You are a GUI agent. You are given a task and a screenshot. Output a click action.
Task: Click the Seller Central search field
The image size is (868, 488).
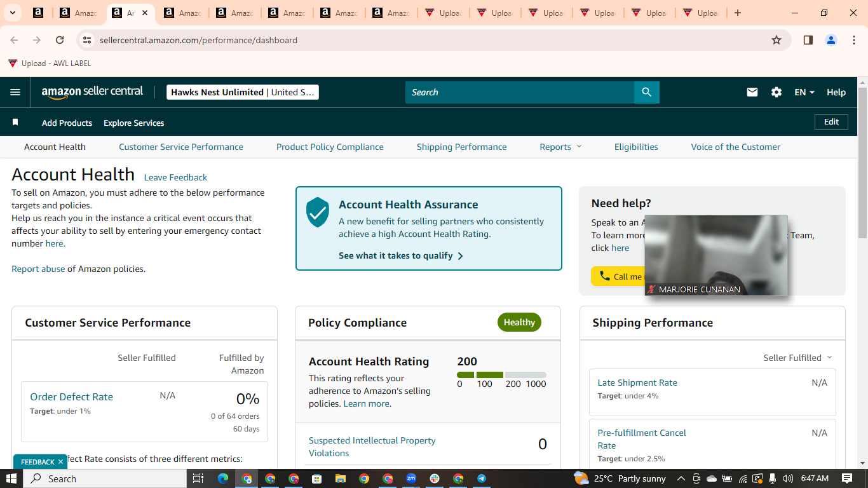[x=520, y=92]
